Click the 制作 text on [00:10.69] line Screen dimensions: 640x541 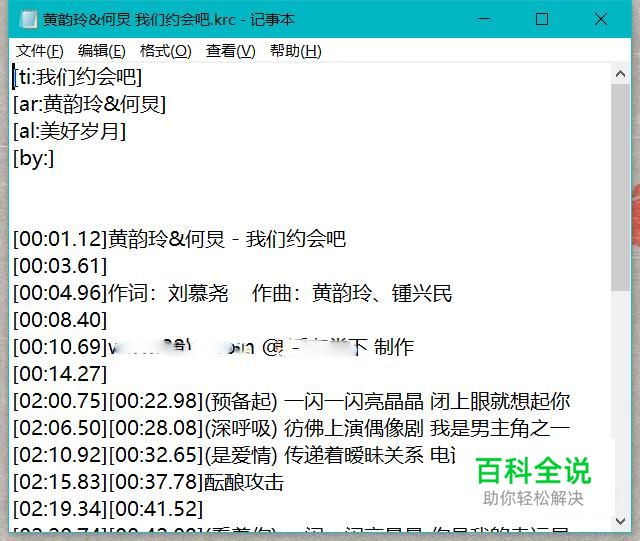tap(394, 347)
